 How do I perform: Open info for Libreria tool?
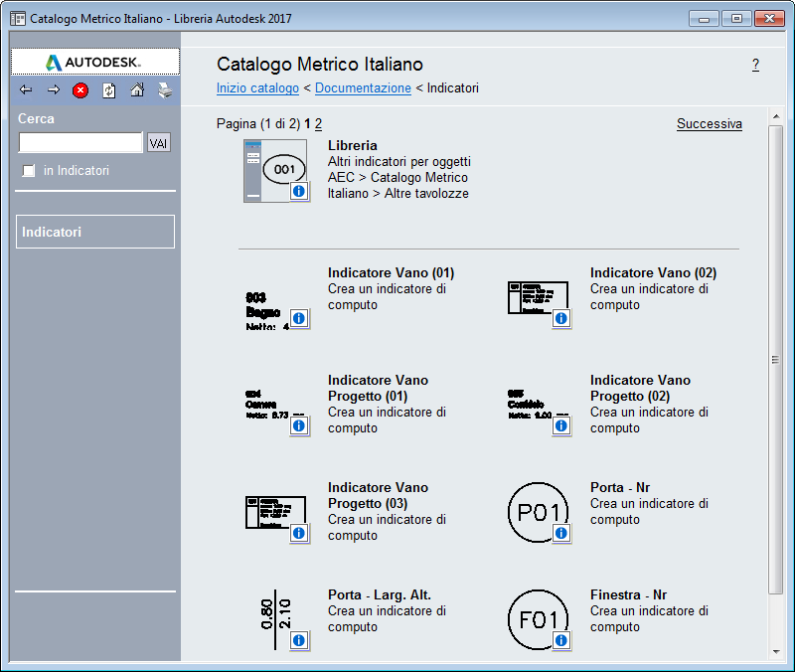[x=299, y=191]
